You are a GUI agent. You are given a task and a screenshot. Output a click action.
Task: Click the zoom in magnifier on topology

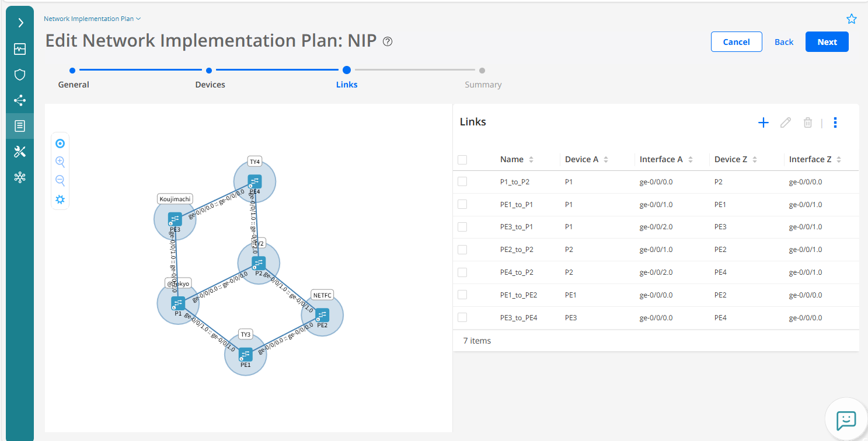[60, 162]
